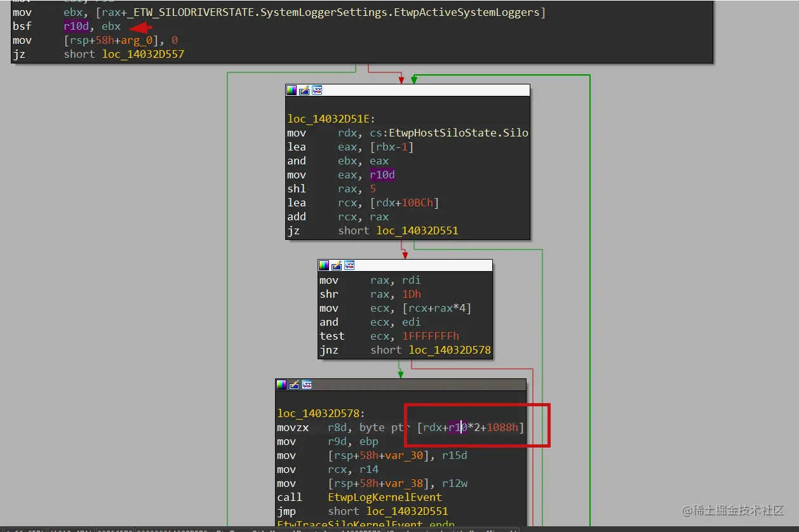Click '1Dh' operand in shr line
799x532 pixels.
coord(412,294)
